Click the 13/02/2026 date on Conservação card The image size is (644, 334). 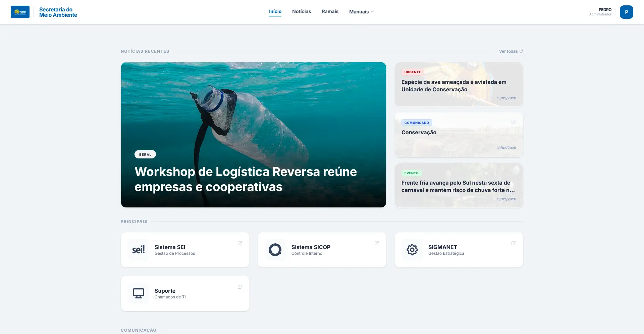pos(506,148)
